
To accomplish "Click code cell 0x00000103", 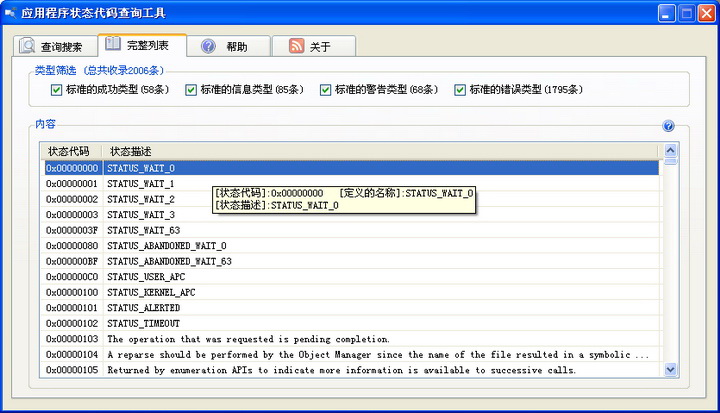I will pyautogui.click(x=72, y=339).
